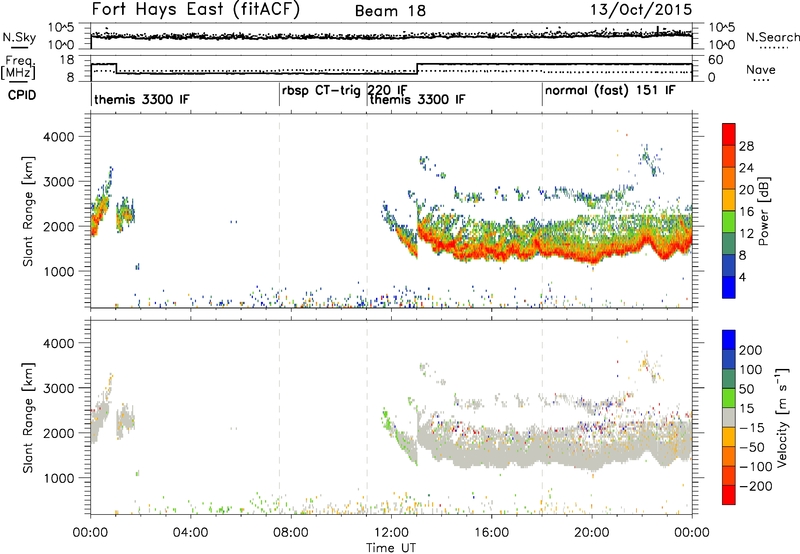Click the 'Freq. [MHz]' axis label

point(19,68)
